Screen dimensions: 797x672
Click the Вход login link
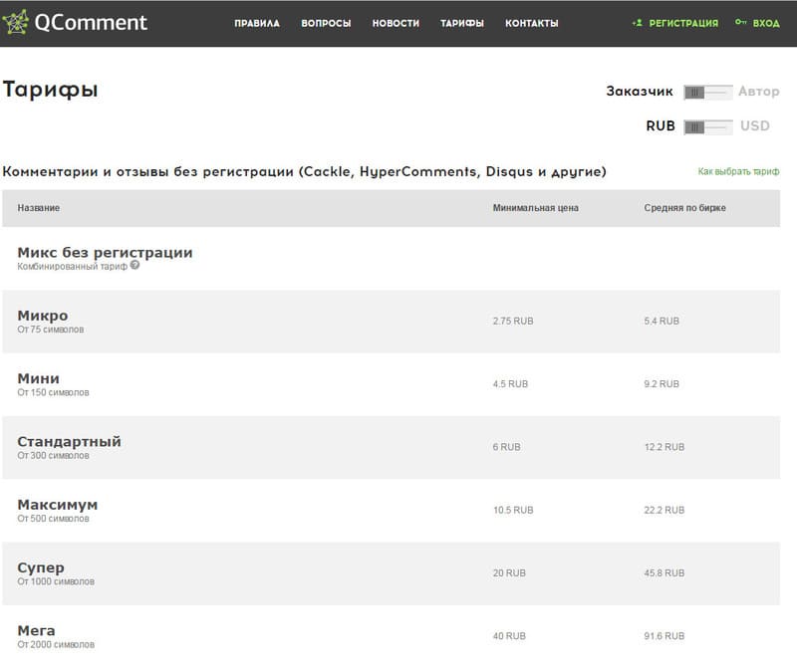point(766,23)
